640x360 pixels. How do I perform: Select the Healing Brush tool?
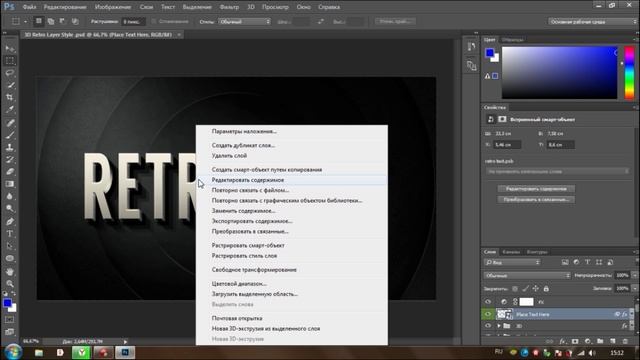click(10, 123)
